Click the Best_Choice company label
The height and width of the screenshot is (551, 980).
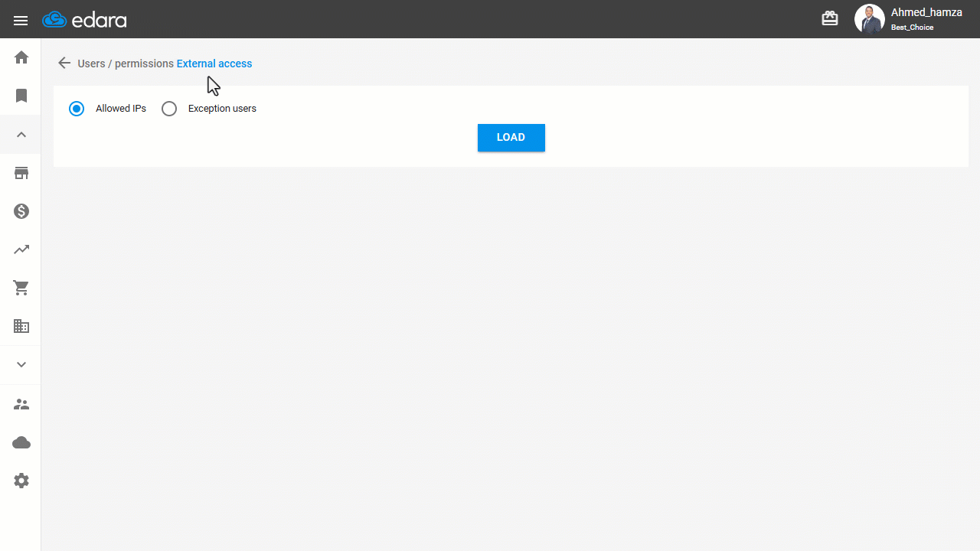[912, 28]
